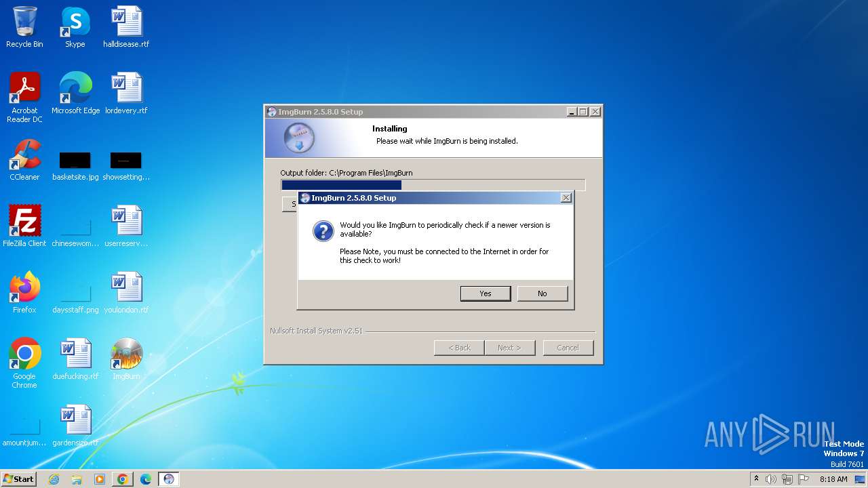This screenshot has height=488, width=868.
Task: Open the Recycle Bin desktop icon
Action: [24, 27]
